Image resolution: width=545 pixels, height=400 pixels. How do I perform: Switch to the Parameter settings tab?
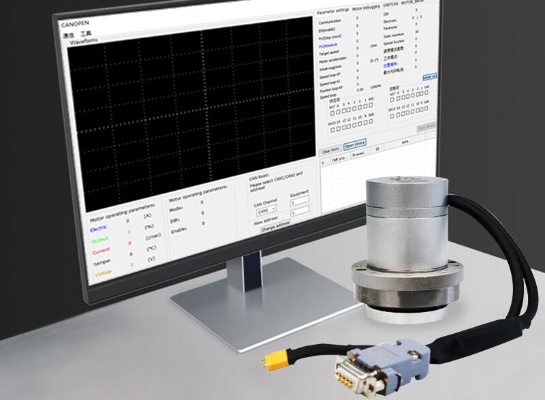click(333, 11)
